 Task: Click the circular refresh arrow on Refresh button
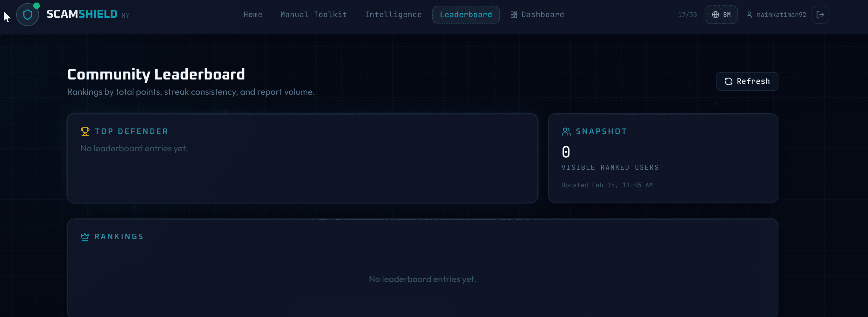click(x=728, y=81)
